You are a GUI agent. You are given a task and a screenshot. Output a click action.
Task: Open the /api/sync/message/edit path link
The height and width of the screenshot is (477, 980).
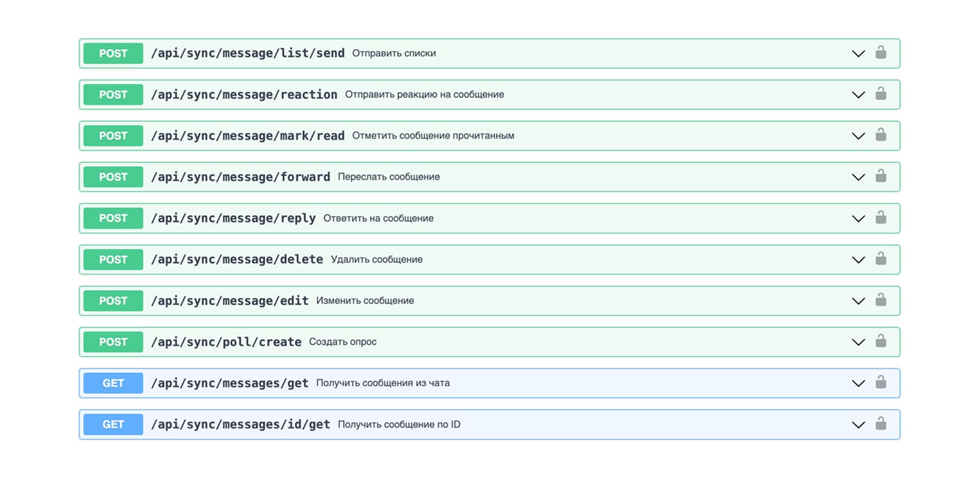point(230,301)
